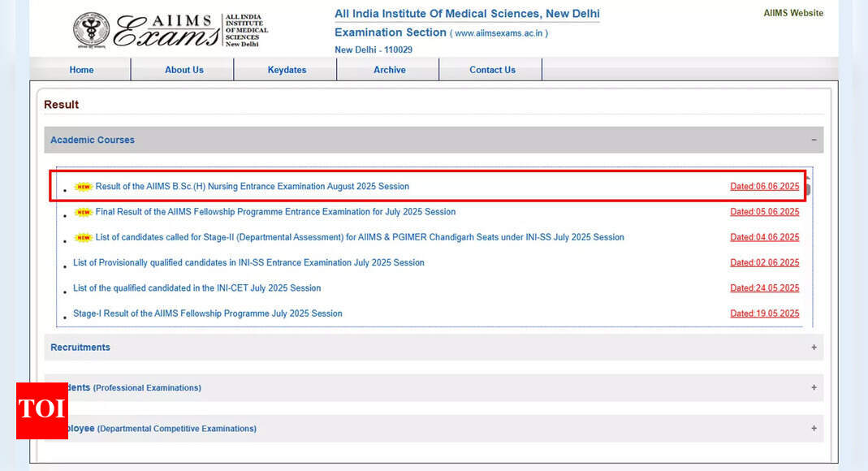Collapse the Academic Courses section

coord(814,140)
